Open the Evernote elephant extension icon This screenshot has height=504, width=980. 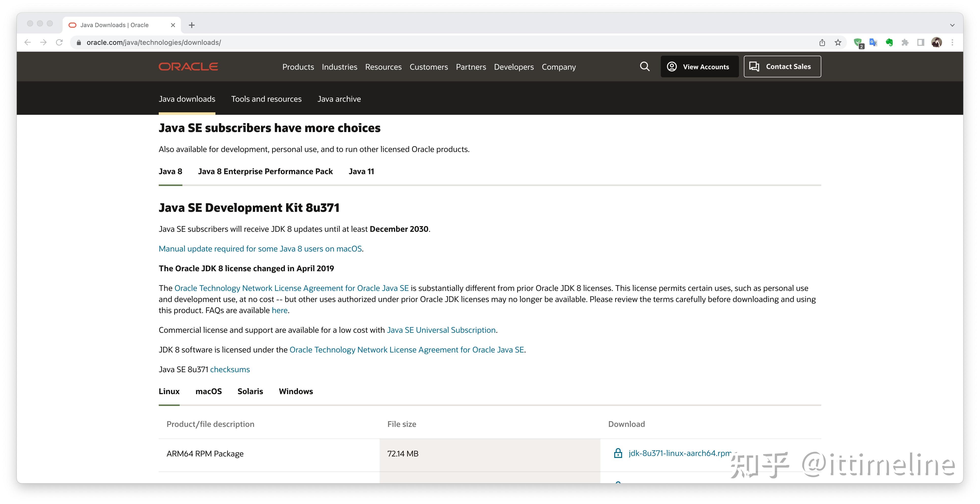[889, 43]
